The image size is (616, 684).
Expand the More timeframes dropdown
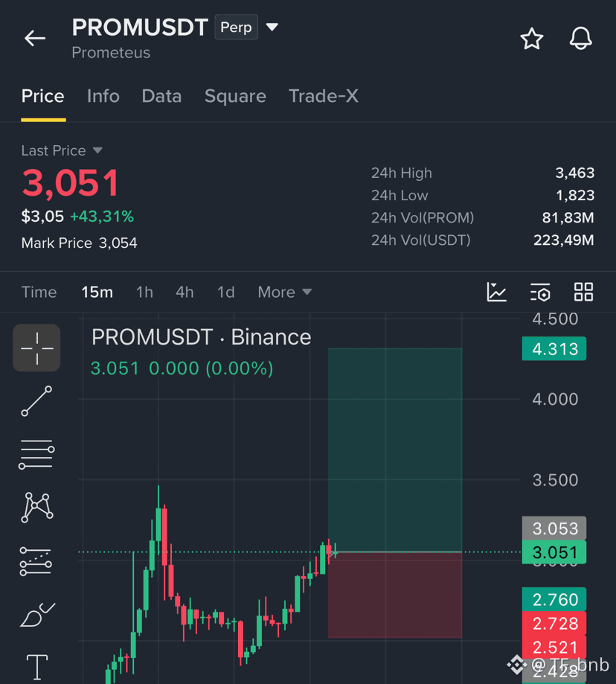pos(285,292)
